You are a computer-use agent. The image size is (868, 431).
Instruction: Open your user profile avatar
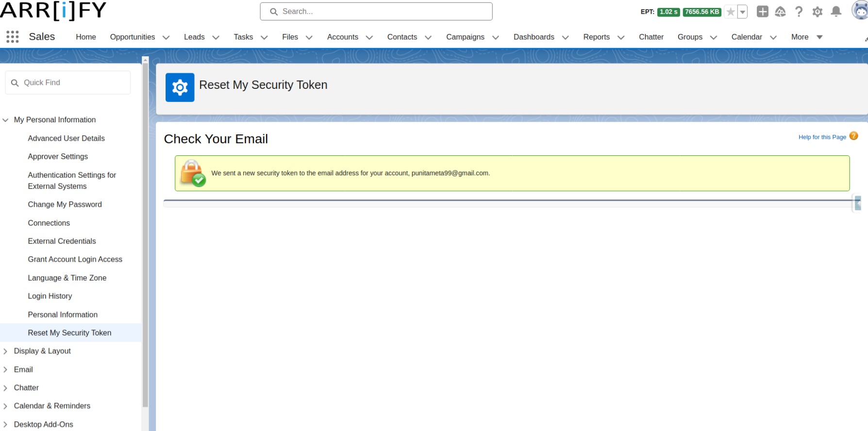[x=859, y=11]
